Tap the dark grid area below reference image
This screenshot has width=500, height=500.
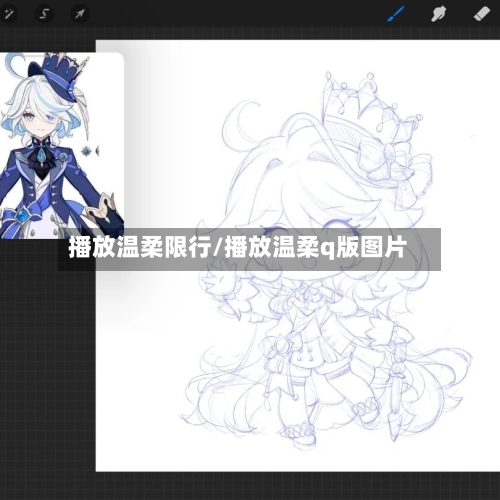47,367
